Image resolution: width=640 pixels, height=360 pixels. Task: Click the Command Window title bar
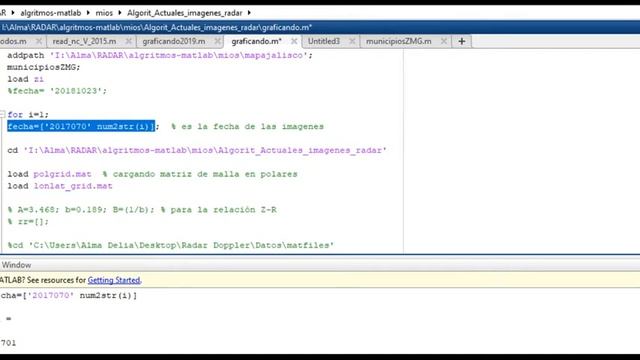pos(320,265)
